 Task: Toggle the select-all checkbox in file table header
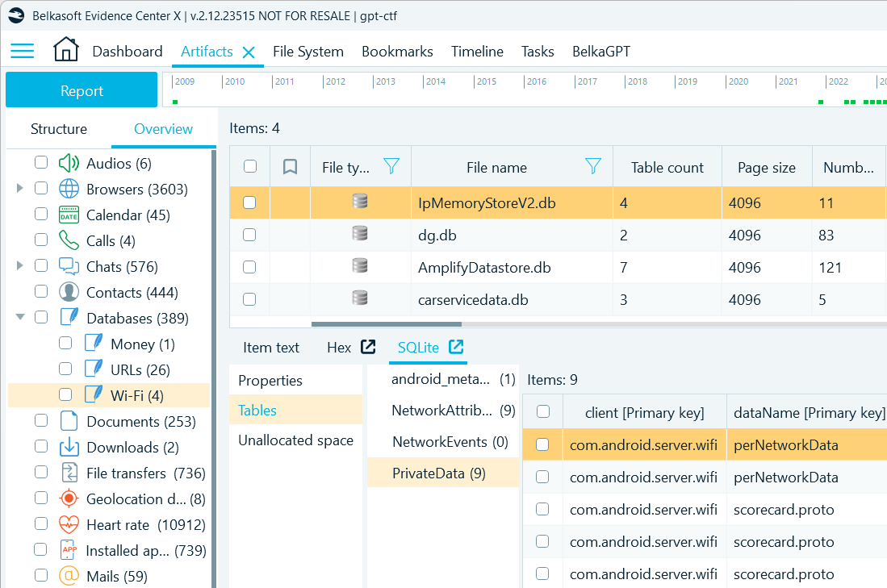pos(250,166)
